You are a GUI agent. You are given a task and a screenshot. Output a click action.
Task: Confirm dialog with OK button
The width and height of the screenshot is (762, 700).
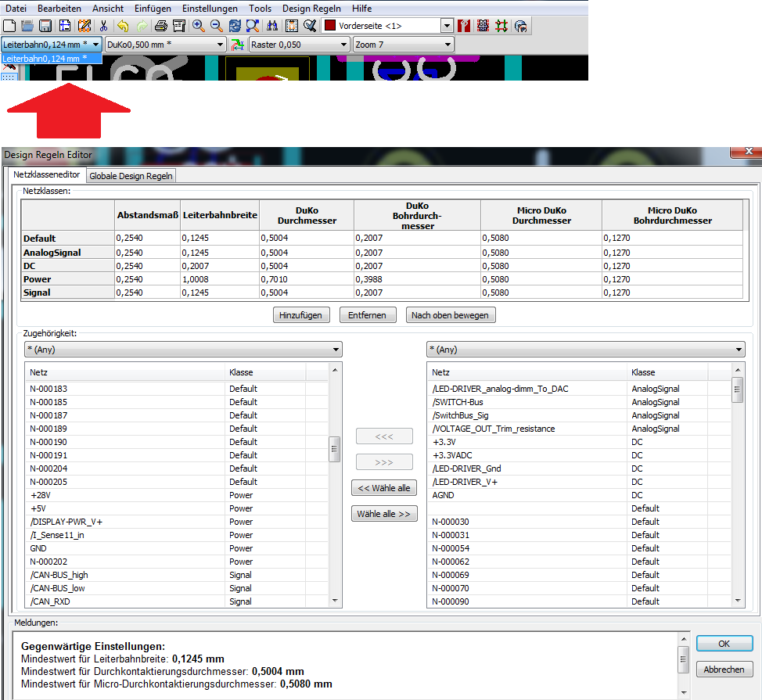[724, 643]
